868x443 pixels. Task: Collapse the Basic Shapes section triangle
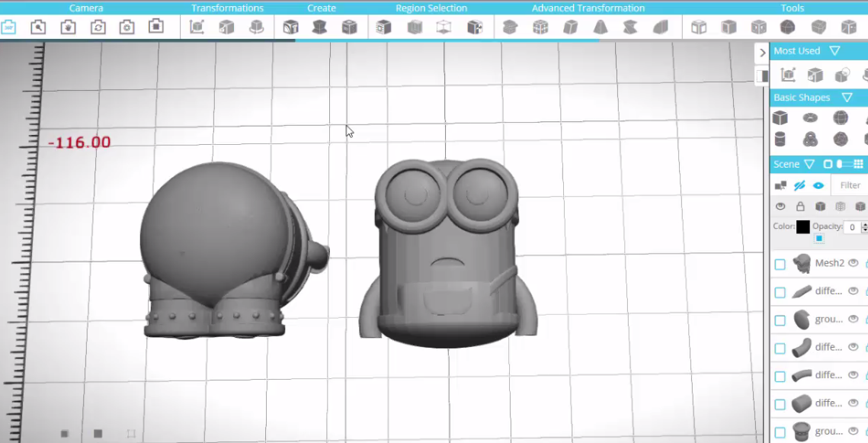pyautogui.click(x=847, y=98)
